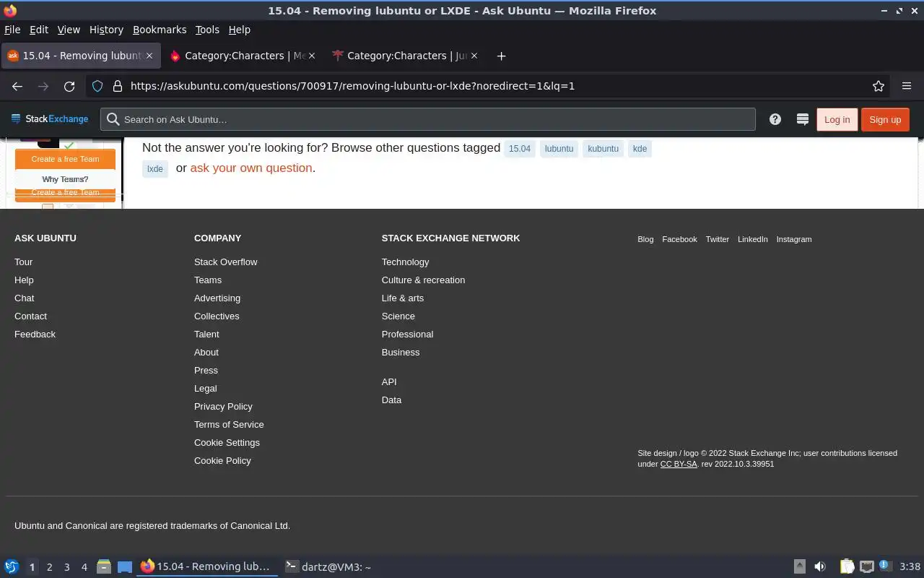924x578 pixels.
Task: Close the 15.04 Removing lubuntu tab
Action: tap(149, 56)
